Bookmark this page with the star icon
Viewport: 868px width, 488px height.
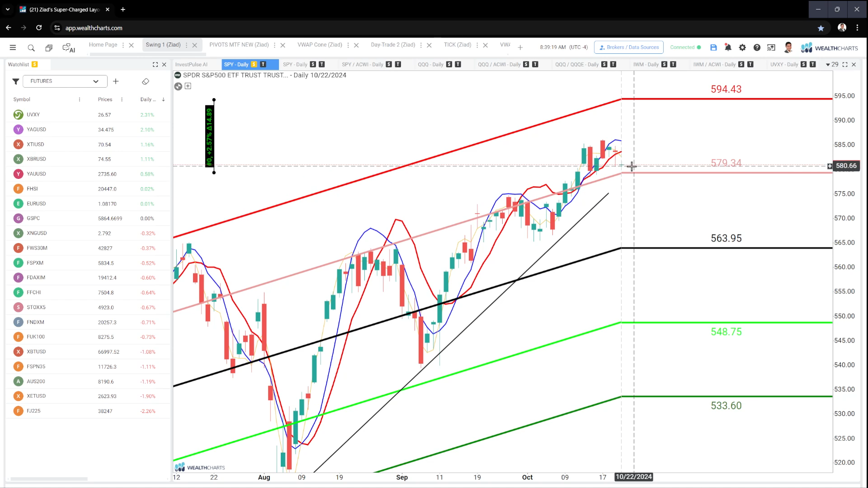point(821,28)
